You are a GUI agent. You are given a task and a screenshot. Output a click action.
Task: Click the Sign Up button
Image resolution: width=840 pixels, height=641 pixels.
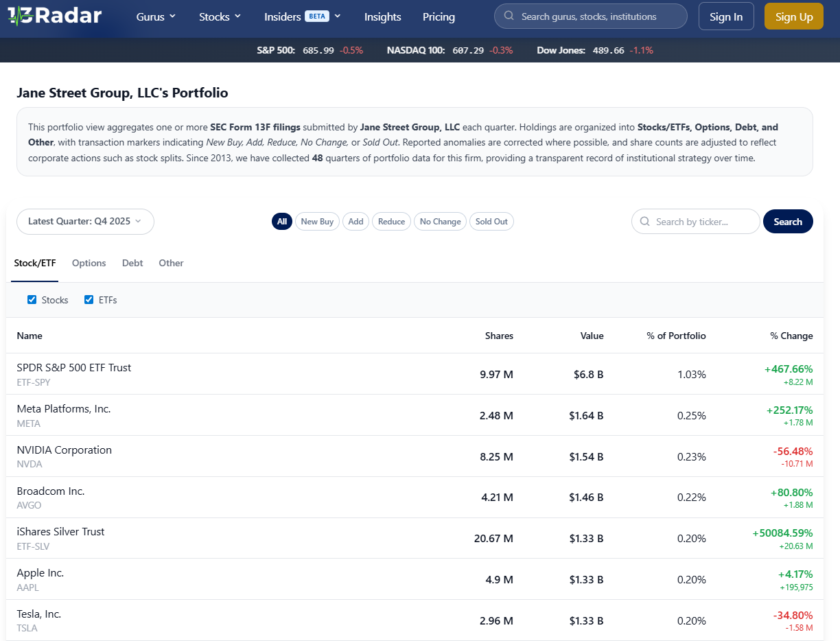pos(794,16)
